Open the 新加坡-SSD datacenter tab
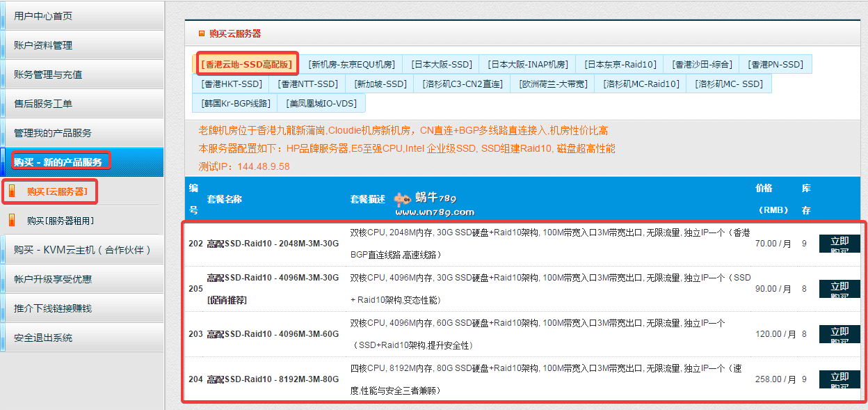 (x=380, y=84)
